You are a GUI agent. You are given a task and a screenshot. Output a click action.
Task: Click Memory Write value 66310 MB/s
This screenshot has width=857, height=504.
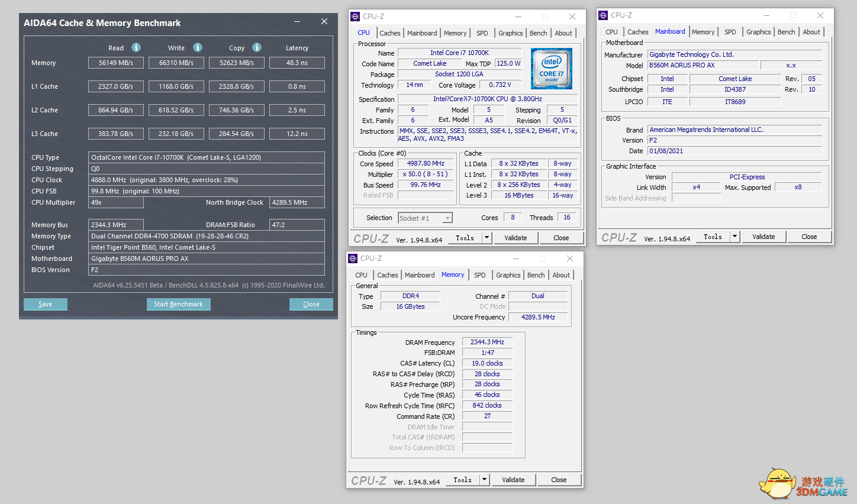[x=176, y=63]
